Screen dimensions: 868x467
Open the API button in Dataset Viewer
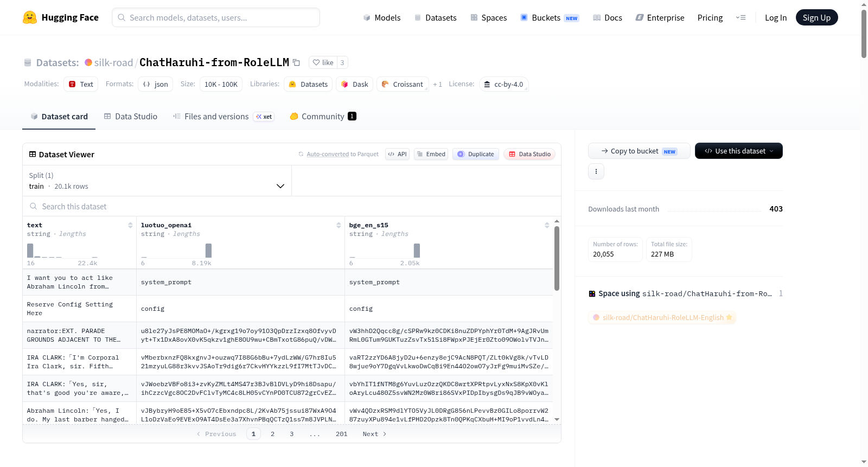(397, 154)
